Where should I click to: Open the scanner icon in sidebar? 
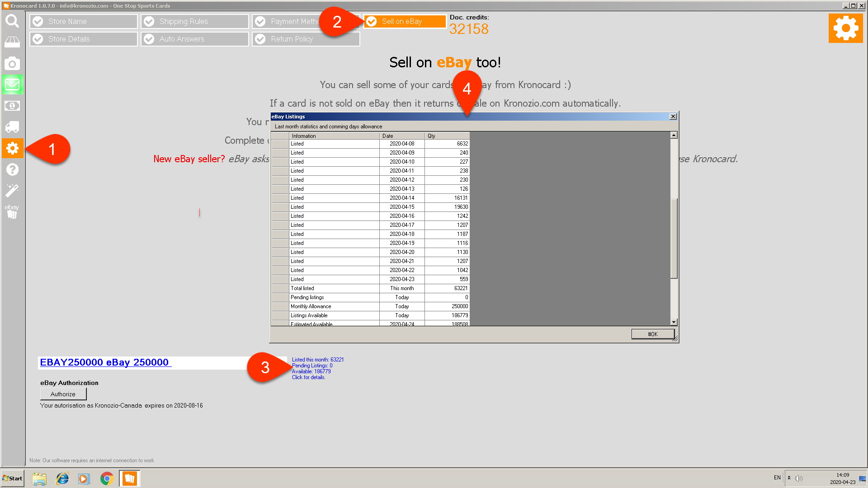click(12, 42)
